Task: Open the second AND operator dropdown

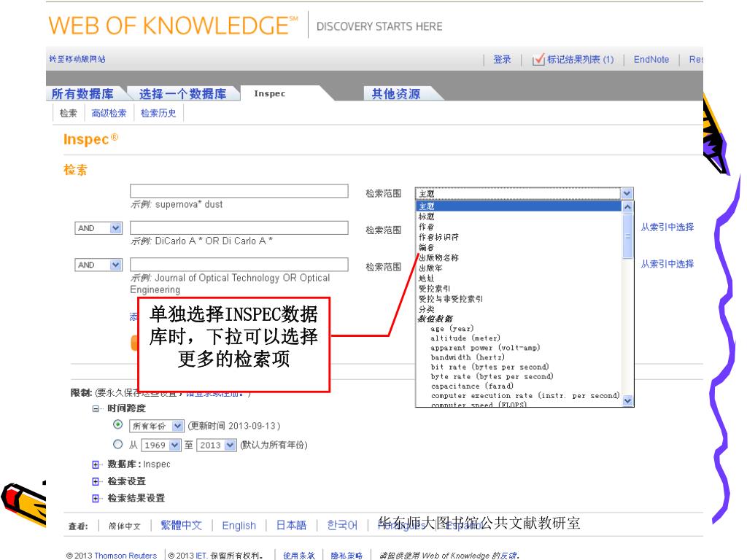Action: pyautogui.click(x=98, y=265)
